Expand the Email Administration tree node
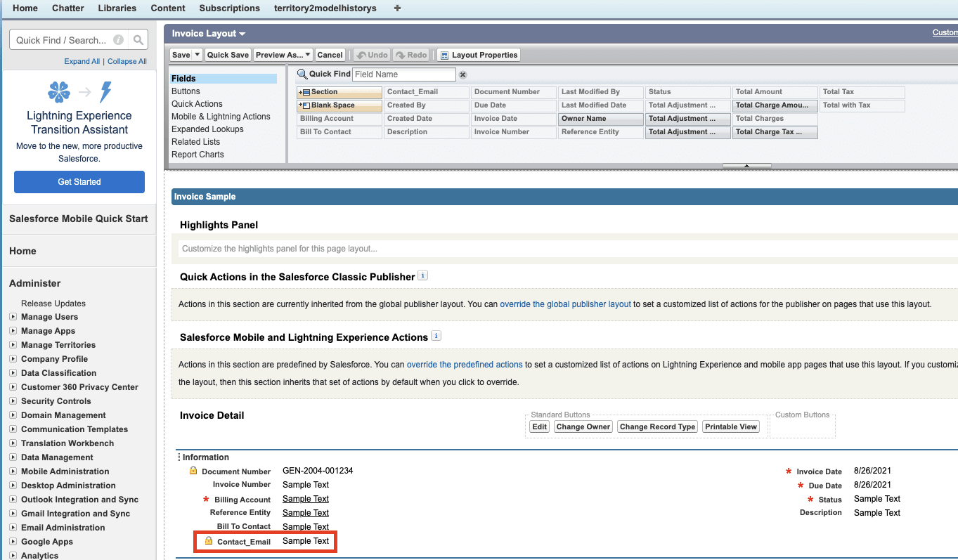 13,528
